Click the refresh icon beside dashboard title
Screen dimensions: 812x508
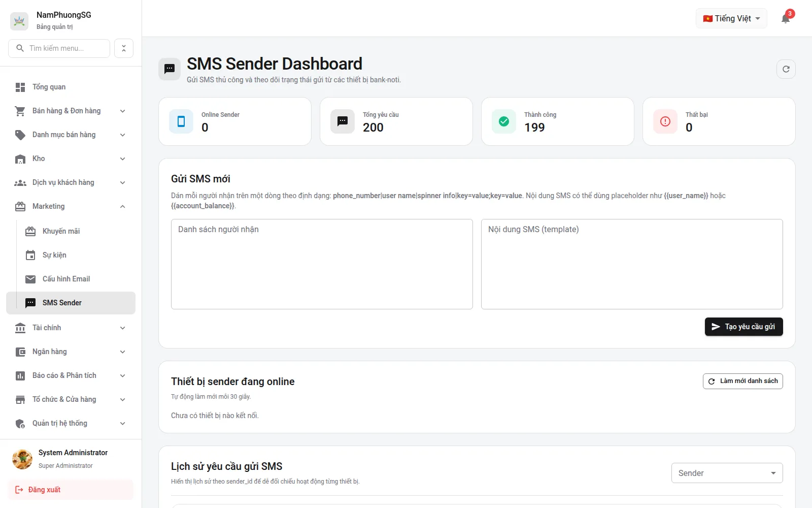786,69
